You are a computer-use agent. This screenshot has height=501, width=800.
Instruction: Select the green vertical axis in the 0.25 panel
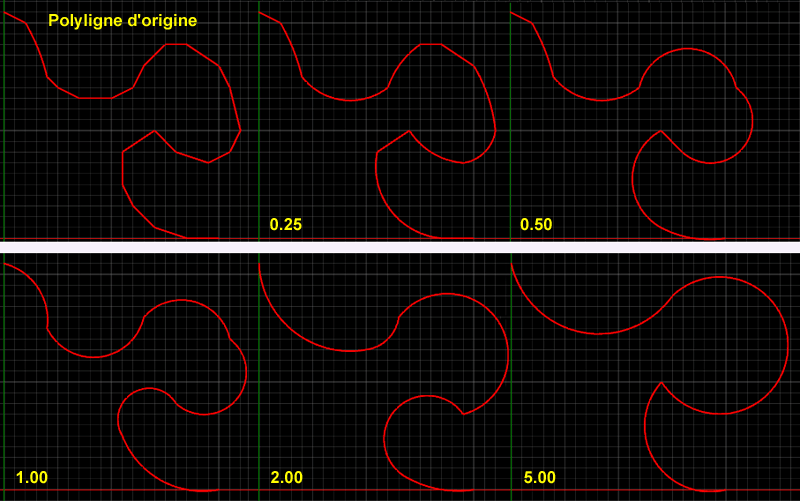click(x=259, y=150)
